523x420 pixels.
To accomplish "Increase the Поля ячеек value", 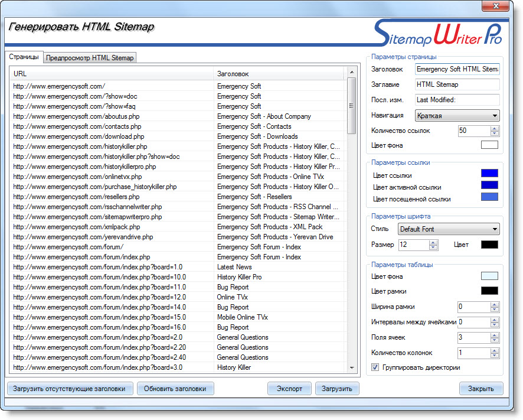I will click(495, 335).
